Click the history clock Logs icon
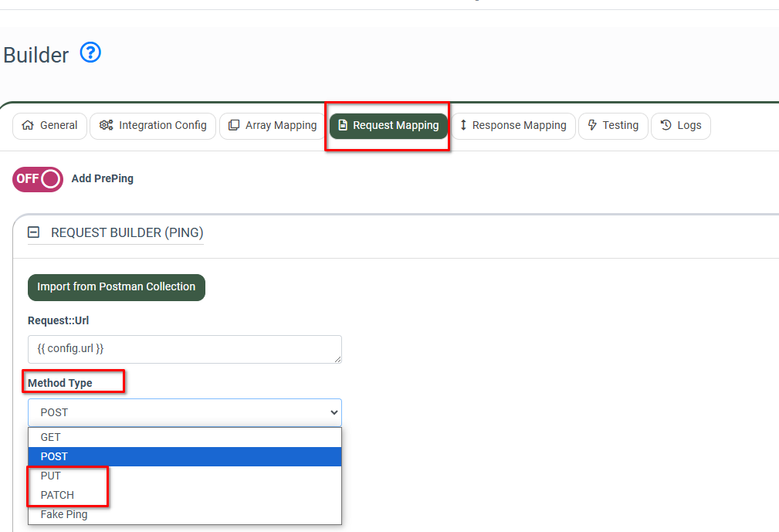The height and width of the screenshot is (532, 779). coord(666,125)
